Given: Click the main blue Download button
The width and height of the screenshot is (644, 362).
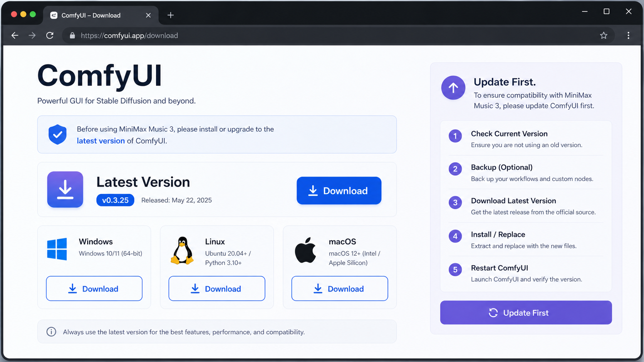Looking at the screenshot, I should pos(339,190).
